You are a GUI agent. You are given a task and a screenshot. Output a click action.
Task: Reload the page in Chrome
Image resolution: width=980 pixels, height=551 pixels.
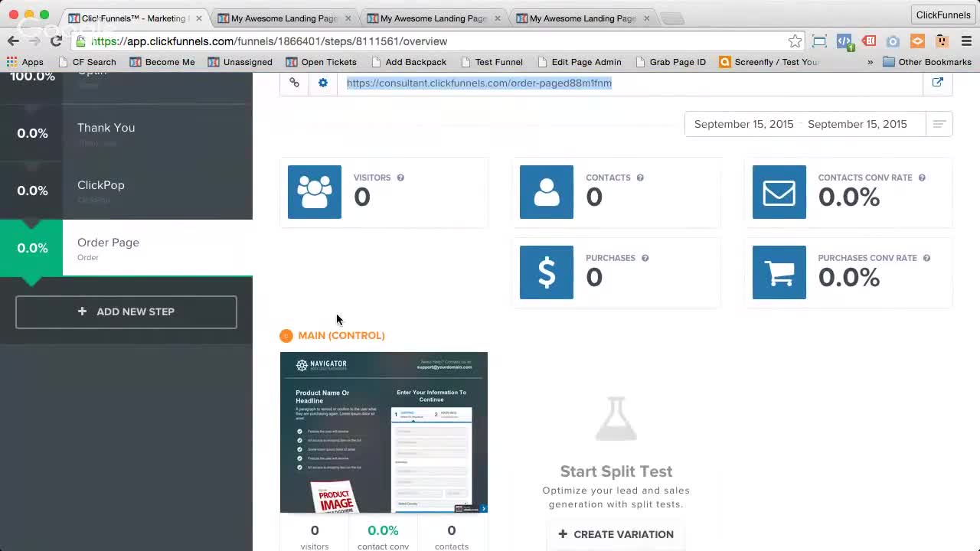[x=56, y=41]
